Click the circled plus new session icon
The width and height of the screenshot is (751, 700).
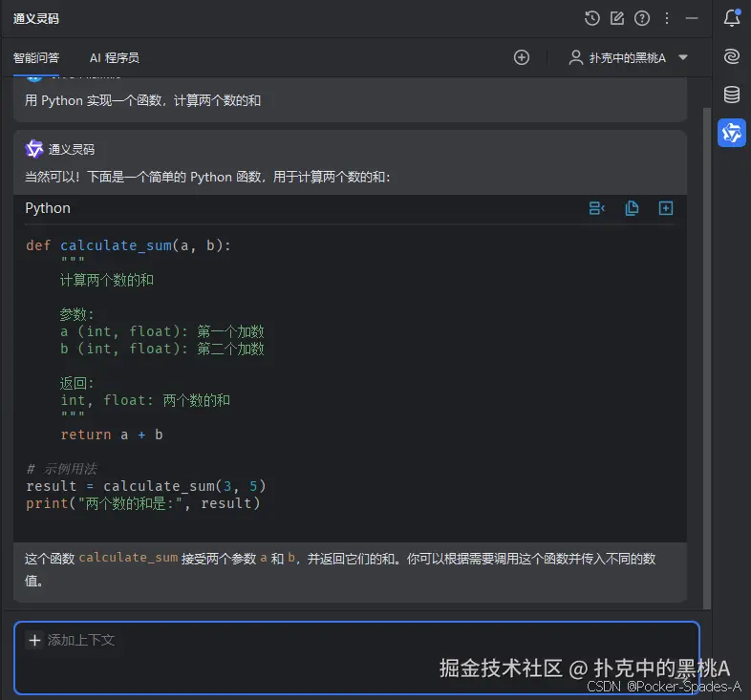point(522,57)
